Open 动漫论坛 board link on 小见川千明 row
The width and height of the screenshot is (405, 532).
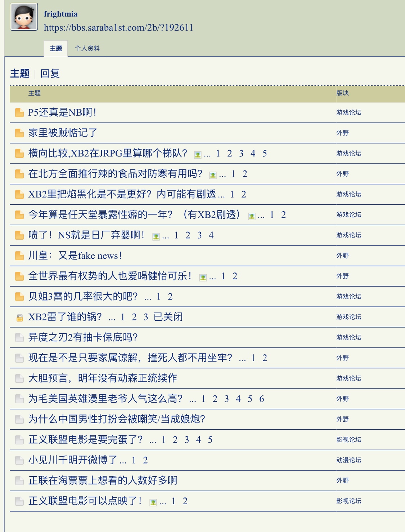tap(349, 460)
